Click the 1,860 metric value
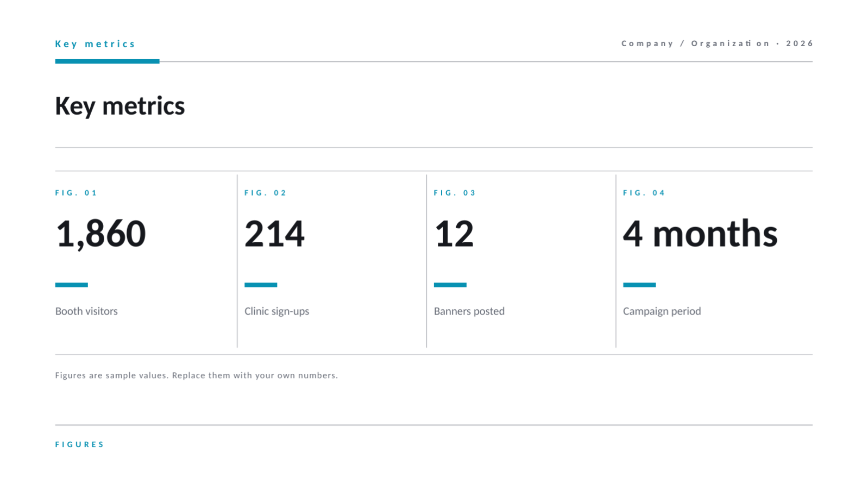 click(x=100, y=234)
